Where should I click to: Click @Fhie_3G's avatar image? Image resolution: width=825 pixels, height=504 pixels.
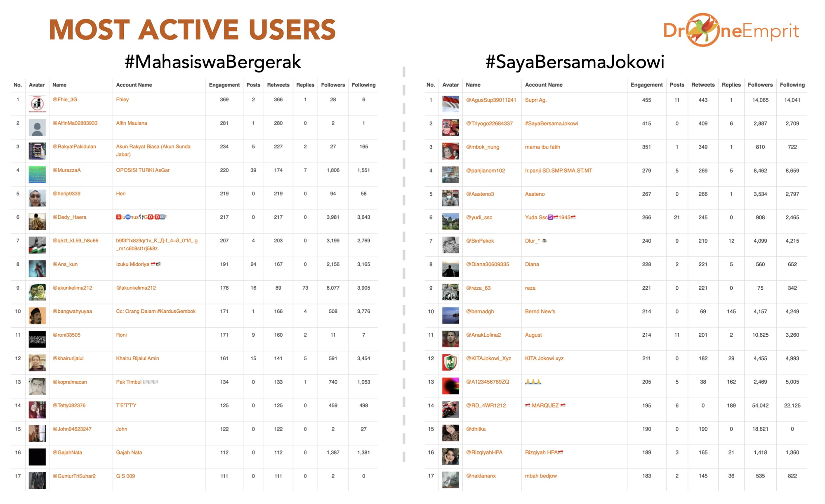pyautogui.click(x=37, y=104)
